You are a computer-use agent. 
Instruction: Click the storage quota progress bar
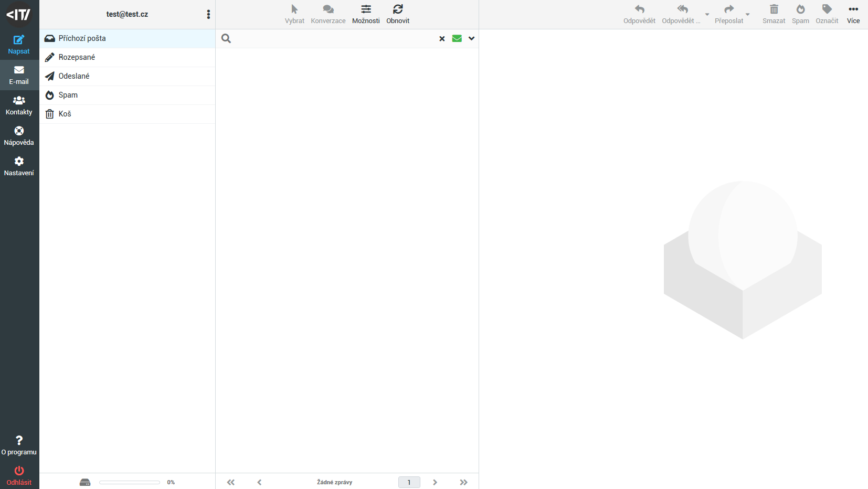(130, 482)
